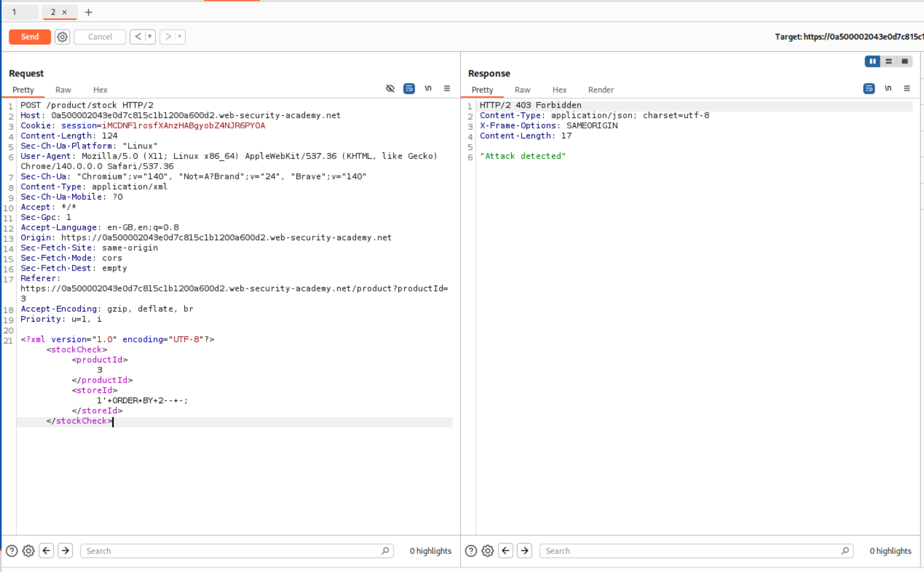The width and height of the screenshot is (924, 572).
Task: Close Repeater tab 2
Action: 65,12
